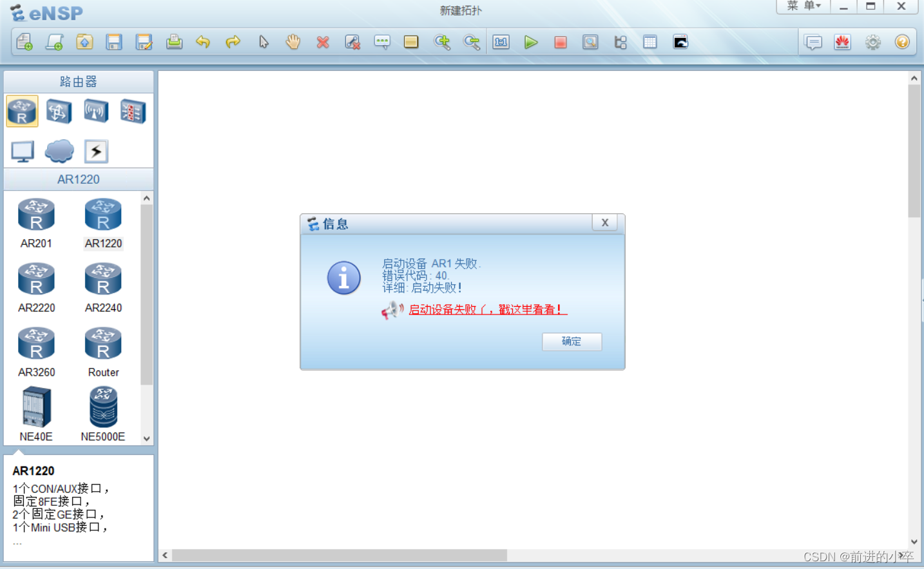The height and width of the screenshot is (569, 924).
Task: Open an existing topology file
Action: point(84,43)
